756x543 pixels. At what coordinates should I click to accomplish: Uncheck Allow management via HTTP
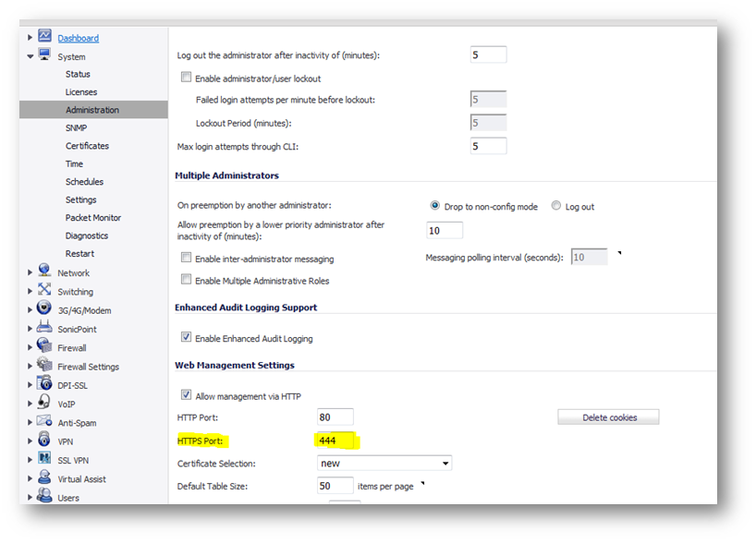[186, 394]
